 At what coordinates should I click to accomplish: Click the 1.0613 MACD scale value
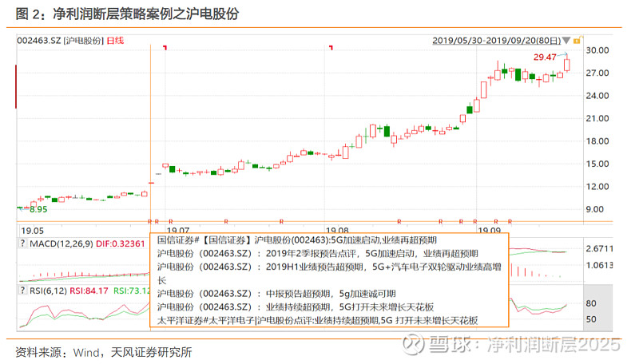(600, 266)
